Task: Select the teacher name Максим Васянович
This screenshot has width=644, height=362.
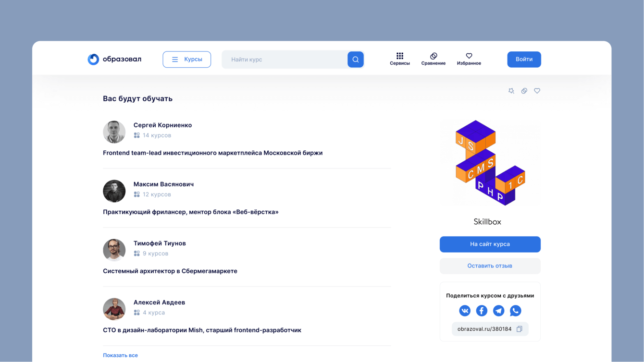Action: pyautogui.click(x=163, y=184)
